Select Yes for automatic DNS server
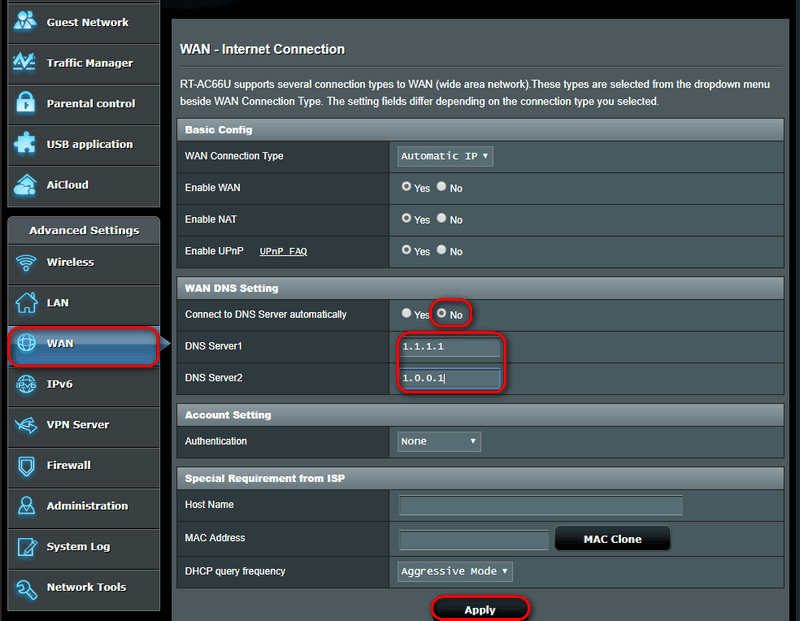The width and height of the screenshot is (800, 621). click(406, 314)
